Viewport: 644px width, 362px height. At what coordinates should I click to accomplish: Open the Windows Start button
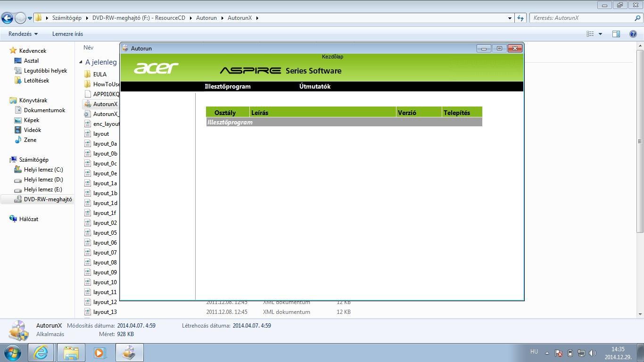click(13, 353)
